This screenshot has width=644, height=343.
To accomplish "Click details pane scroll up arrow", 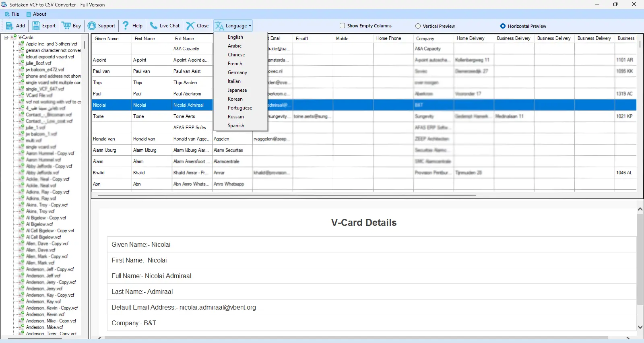I will (640, 209).
